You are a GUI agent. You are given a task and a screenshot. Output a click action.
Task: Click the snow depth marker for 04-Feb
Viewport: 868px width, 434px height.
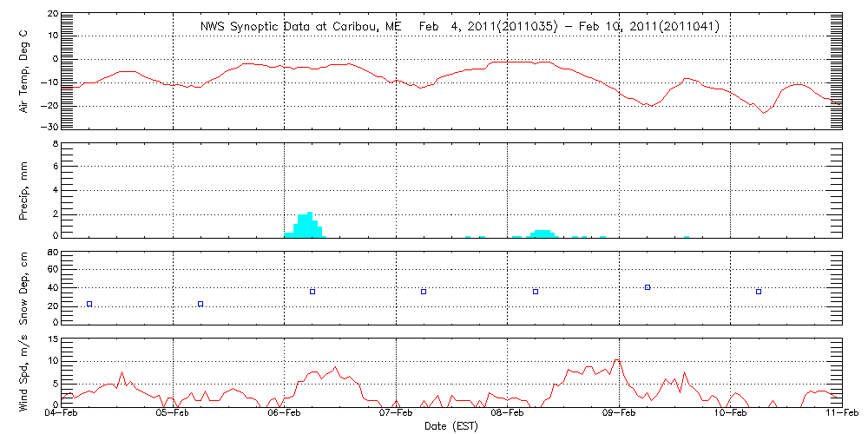89,304
